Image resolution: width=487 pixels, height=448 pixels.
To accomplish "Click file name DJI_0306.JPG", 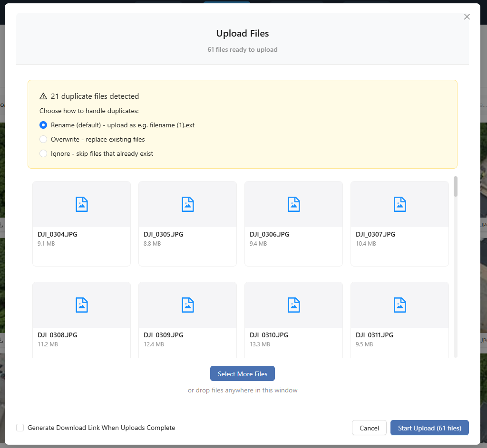I will click(270, 234).
